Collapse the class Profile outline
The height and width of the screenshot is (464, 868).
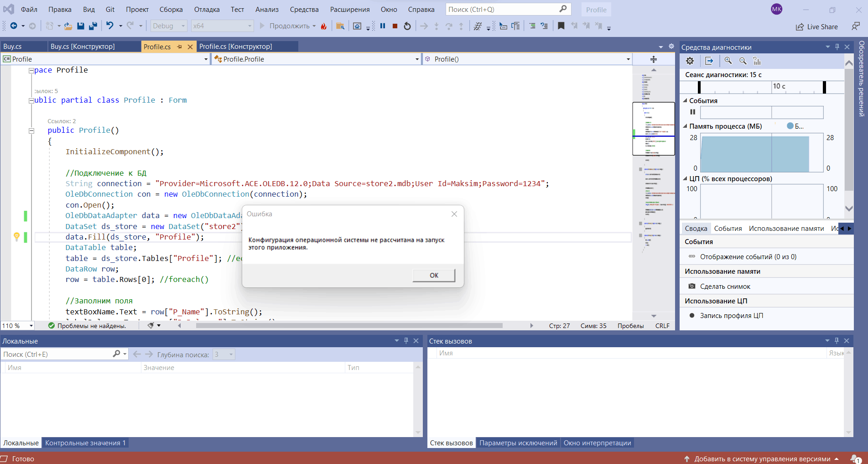click(x=31, y=101)
